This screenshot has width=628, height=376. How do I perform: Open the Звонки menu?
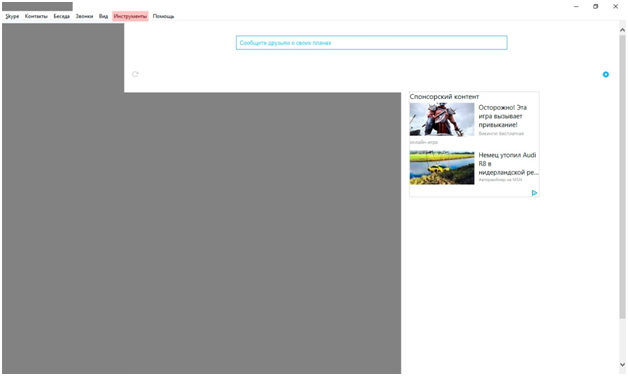(x=84, y=16)
